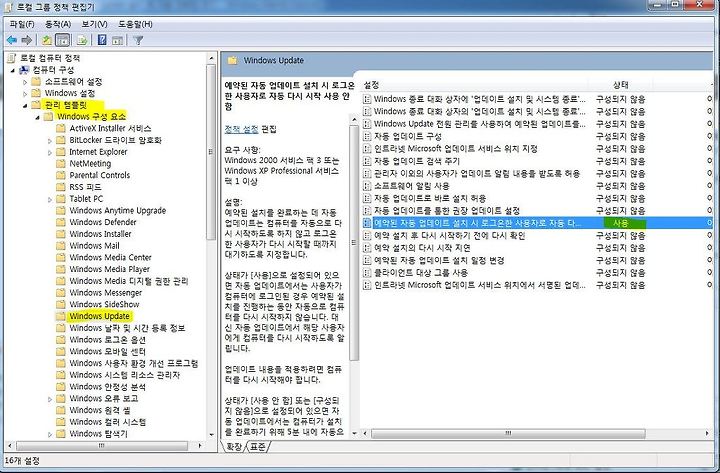Viewport: 720px width, 473px height.
Task: Click the 정책 설정 link
Action: pyautogui.click(x=242, y=129)
